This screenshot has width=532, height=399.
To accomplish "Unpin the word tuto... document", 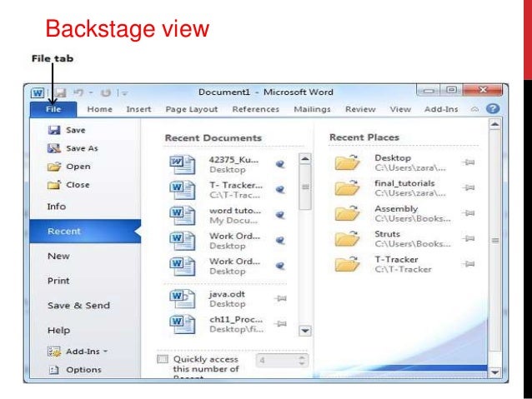I will [x=280, y=215].
